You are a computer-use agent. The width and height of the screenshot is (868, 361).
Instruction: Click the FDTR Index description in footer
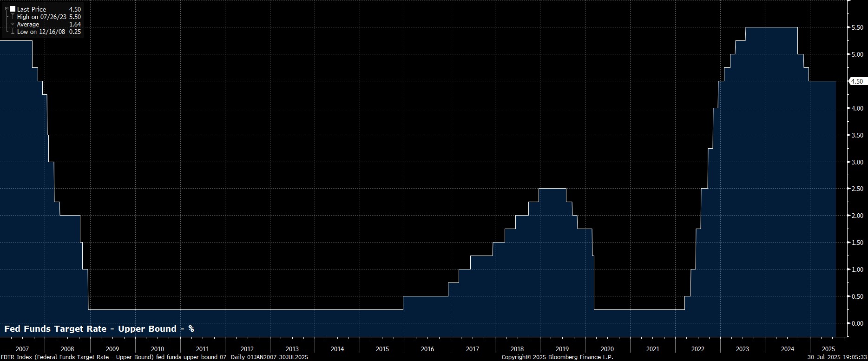coord(114,357)
